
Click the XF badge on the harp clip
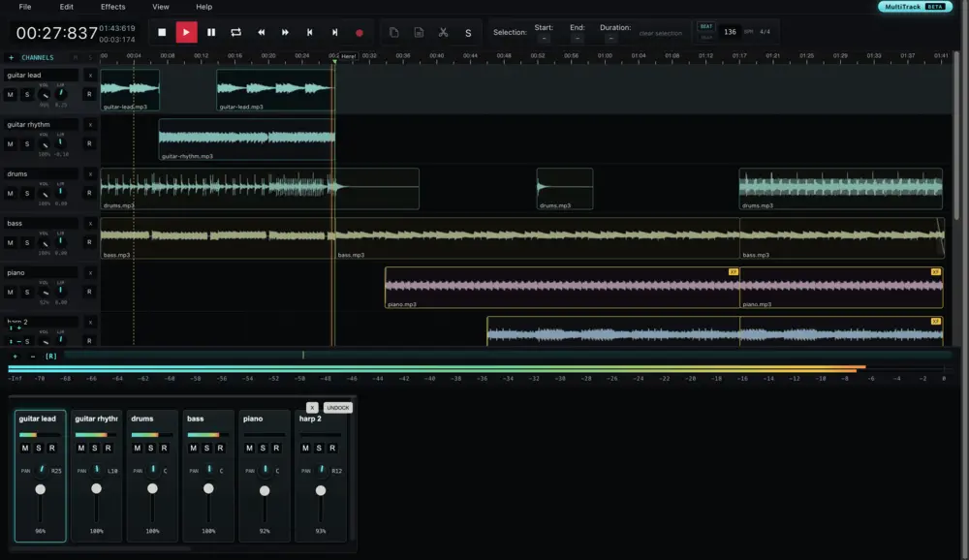click(935, 322)
